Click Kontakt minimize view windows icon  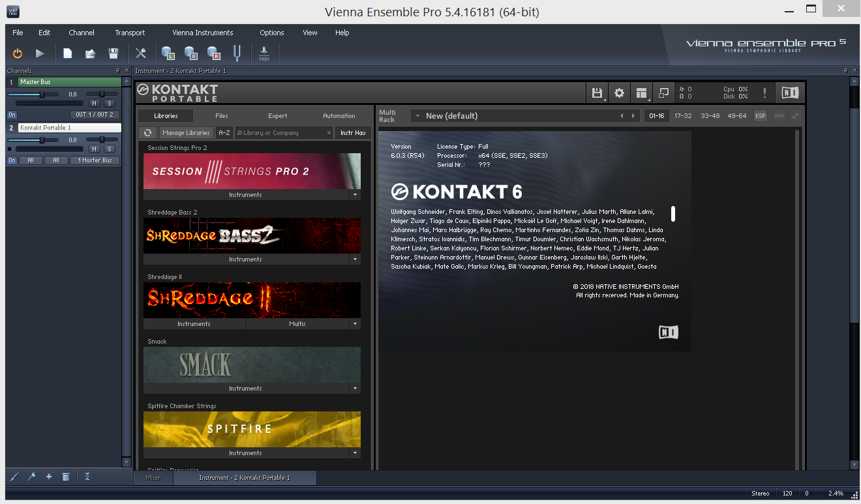tap(663, 93)
